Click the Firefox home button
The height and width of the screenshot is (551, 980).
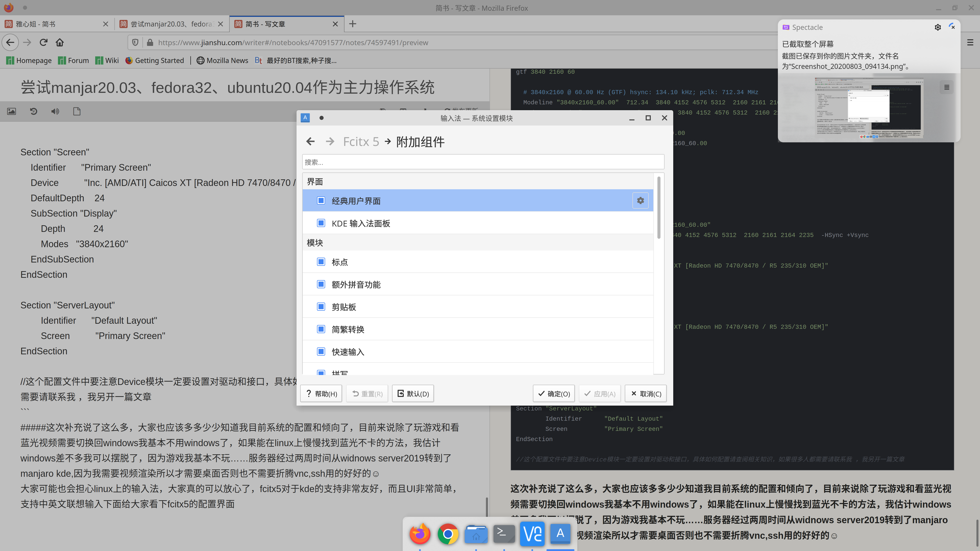click(60, 42)
